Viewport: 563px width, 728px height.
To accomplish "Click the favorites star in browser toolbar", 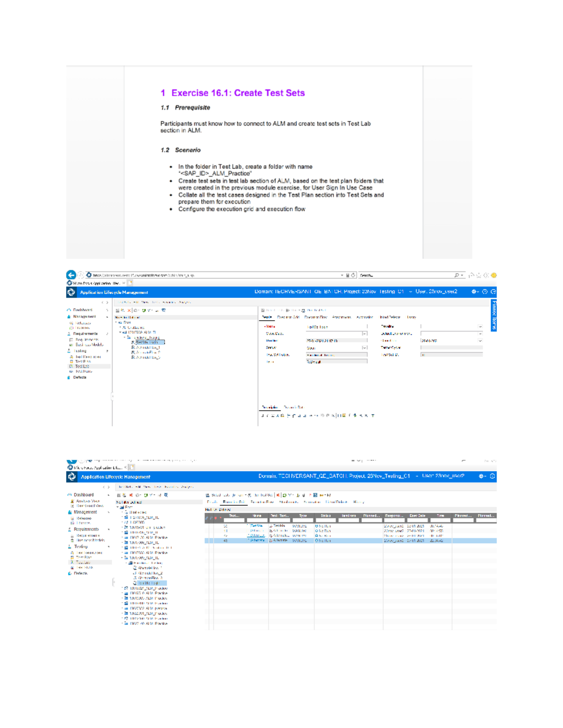I will coord(479,276).
